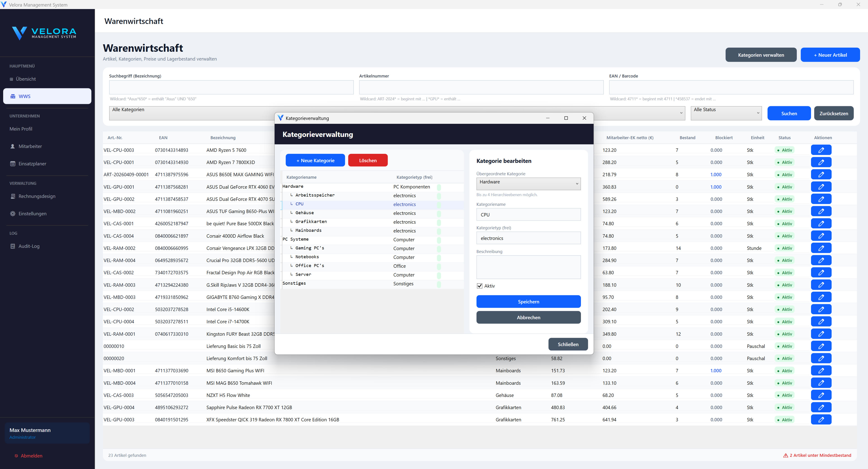
Task: Click into the Kategoriename text field
Action: 528,214
